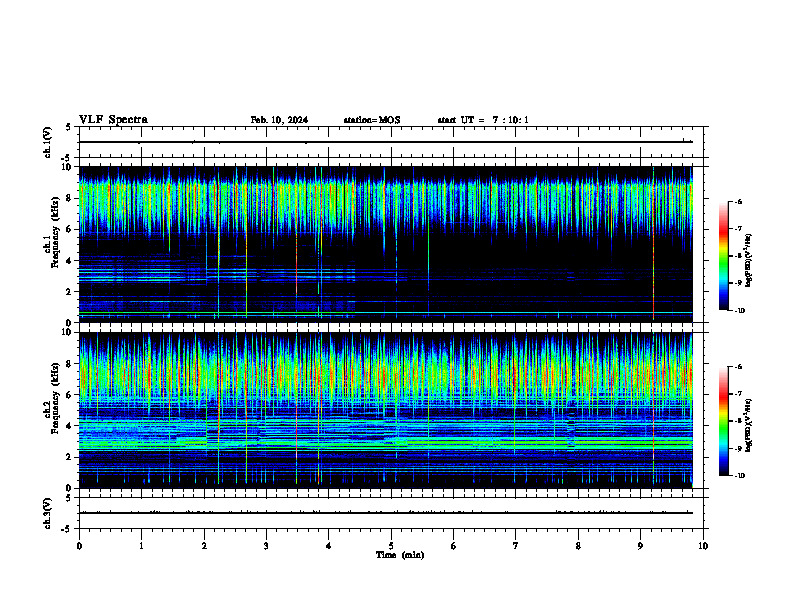This screenshot has width=792, height=612.
Task: Click time axis tick label "8"
Action: [x=578, y=546]
